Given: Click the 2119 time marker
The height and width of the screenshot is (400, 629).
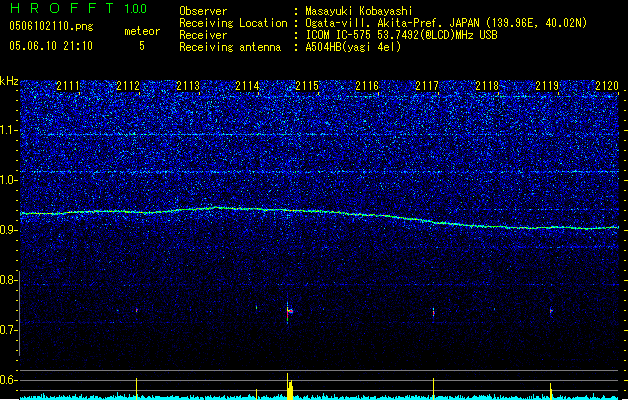Looking at the screenshot, I should coord(547,86).
